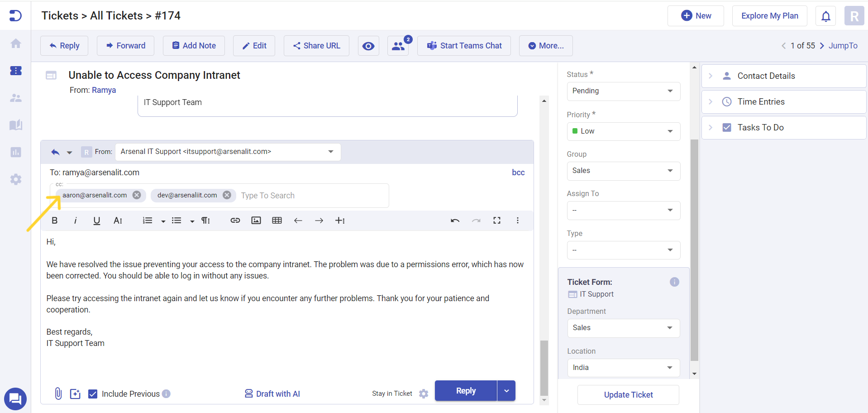This screenshot has width=868, height=413.
Task: Undo the last edit in the editor
Action: pos(455,221)
